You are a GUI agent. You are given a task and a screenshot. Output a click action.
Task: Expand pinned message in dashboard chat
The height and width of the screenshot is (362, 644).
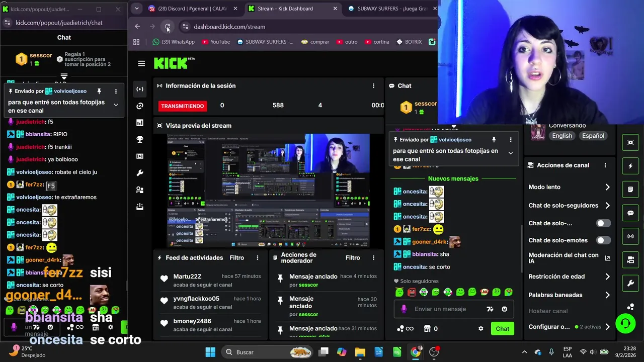coord(511,153)
